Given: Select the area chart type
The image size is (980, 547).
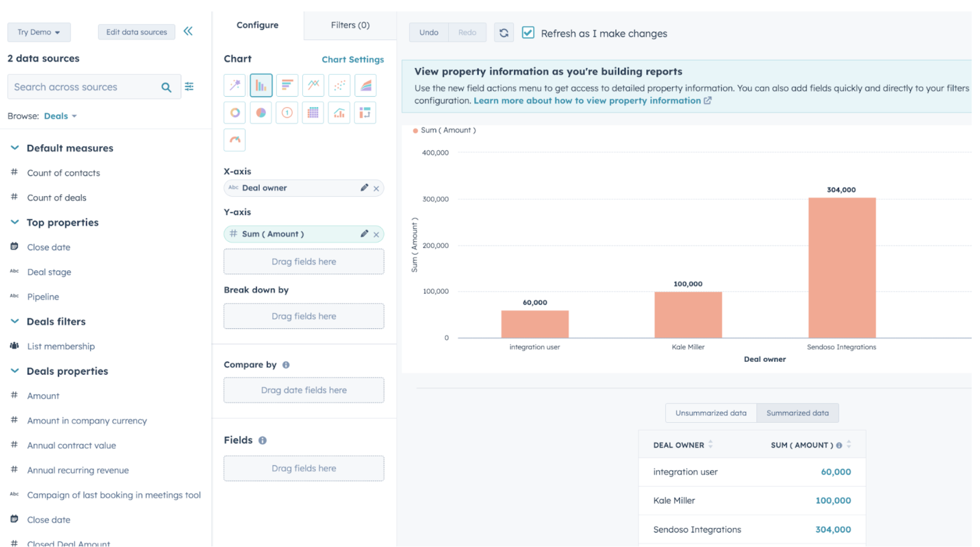Looking at the screenshot, I should point(365,85).
